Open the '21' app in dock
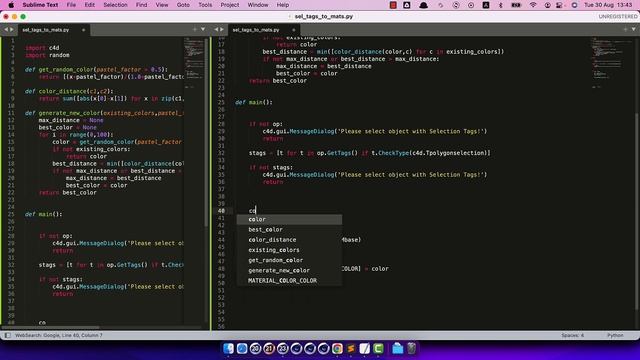The width and height of the screenshot is (640, 360). (x=269, y=349)
